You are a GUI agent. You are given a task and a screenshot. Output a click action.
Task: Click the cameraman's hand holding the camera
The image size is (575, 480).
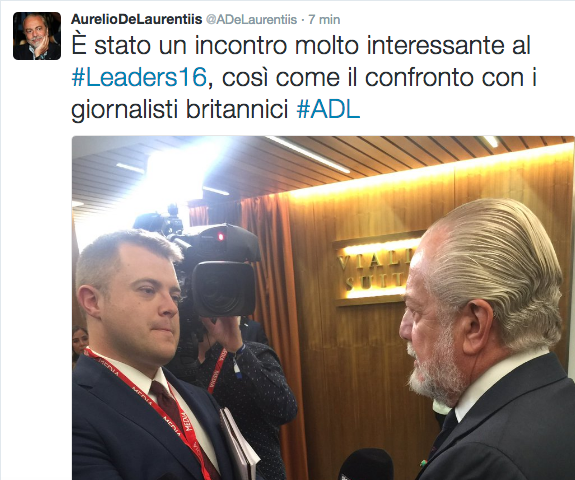pyautogui.click(x=225, y=334)
